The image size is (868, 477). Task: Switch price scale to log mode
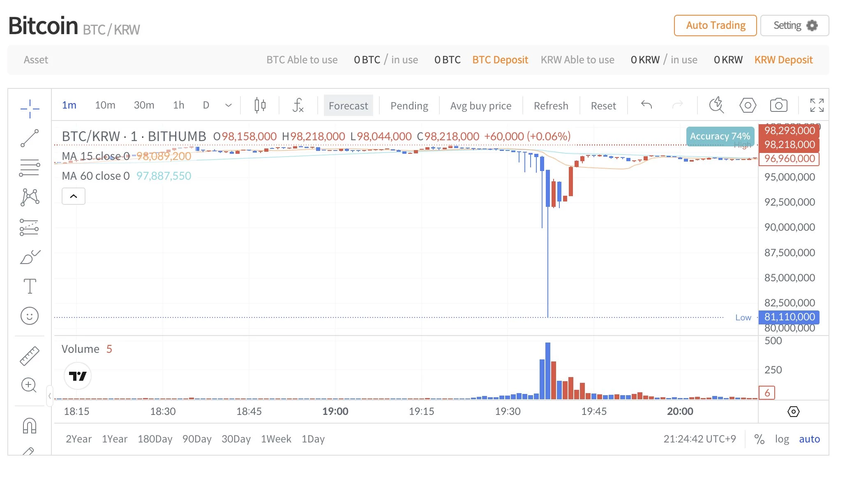[x=782, y=439]
